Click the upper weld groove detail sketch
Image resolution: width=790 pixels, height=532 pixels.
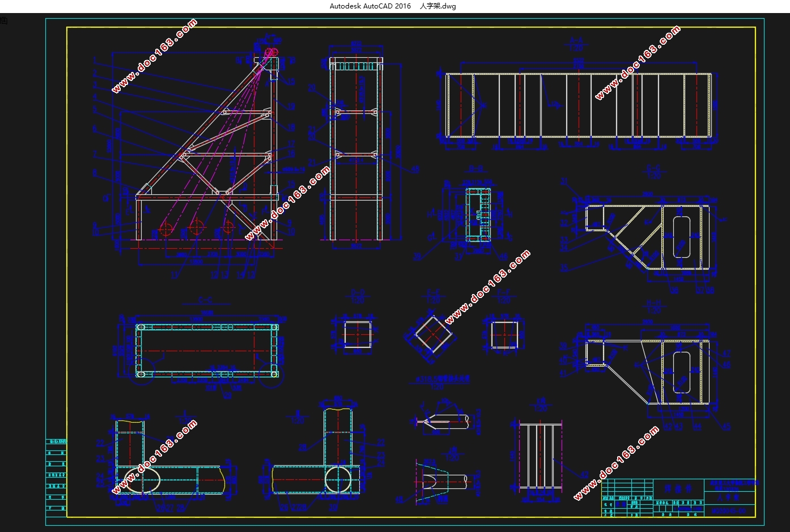[443, 422]
